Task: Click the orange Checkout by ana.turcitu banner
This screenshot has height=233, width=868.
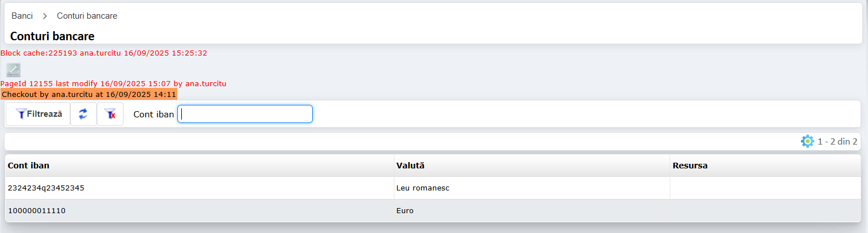Action: [x=89, y=94]
